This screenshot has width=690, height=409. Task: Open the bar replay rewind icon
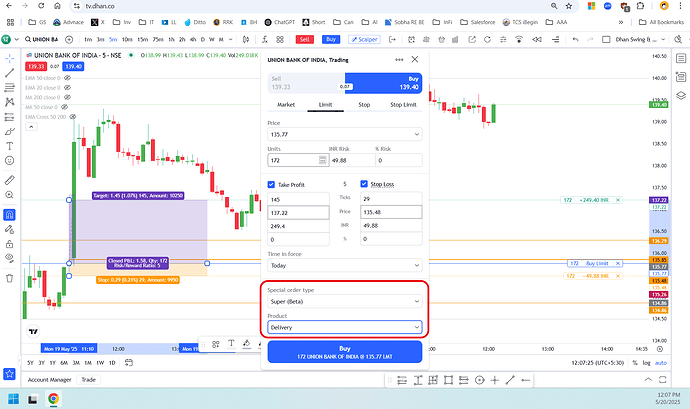536,40
